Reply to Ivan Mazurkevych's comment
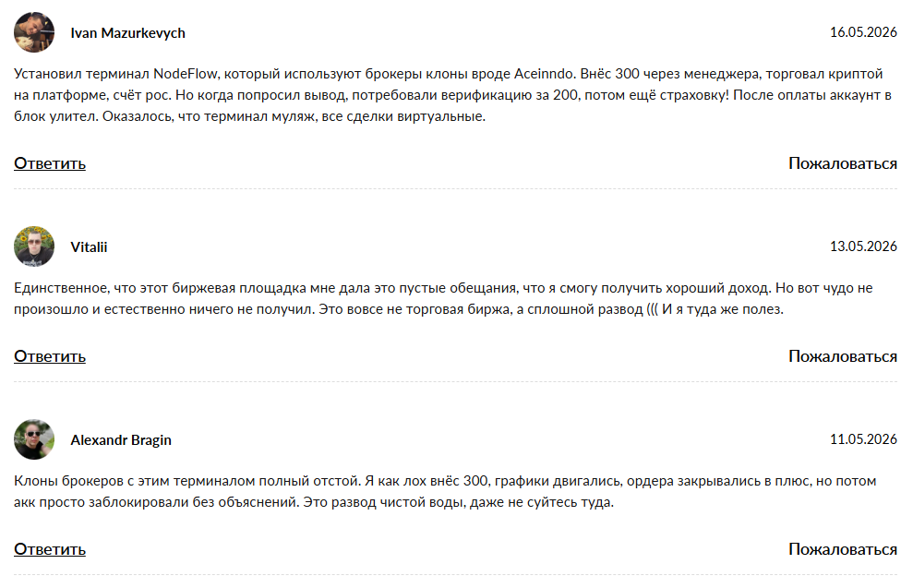This screenshot has width=913, height=588. [x=50, y=163]
